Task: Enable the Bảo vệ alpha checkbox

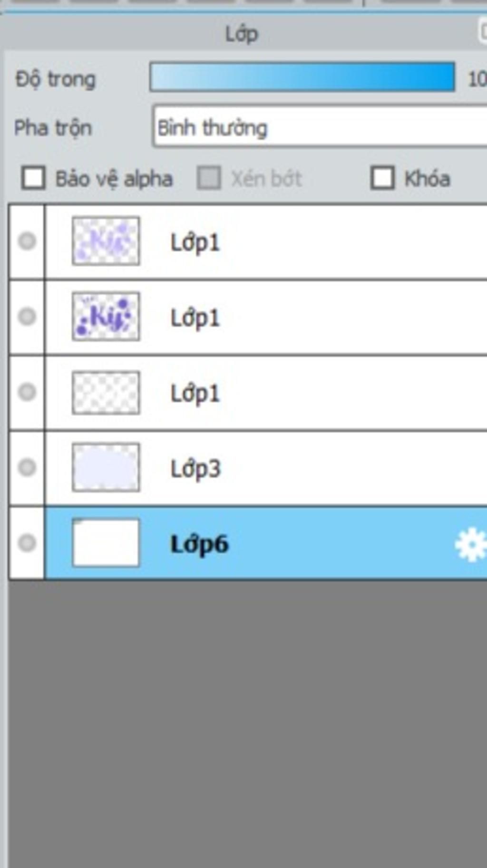Action: (33, 178)
